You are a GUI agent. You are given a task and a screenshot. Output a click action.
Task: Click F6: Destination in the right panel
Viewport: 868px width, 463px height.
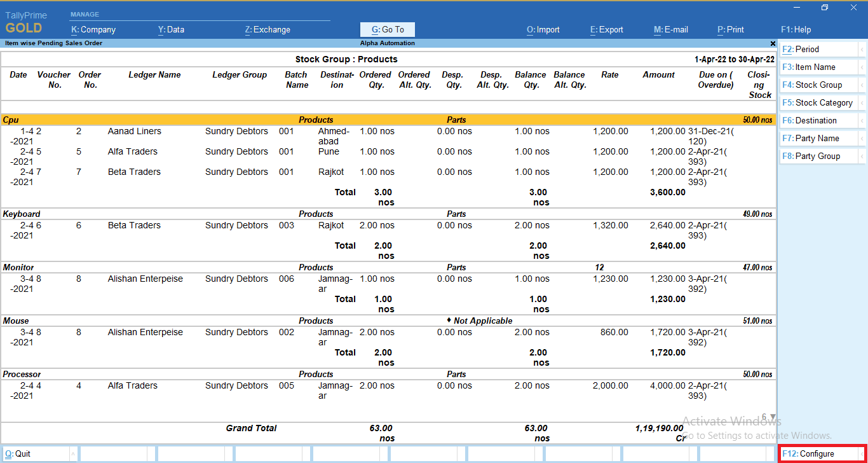pyautogui.click(x=820, y=120)
